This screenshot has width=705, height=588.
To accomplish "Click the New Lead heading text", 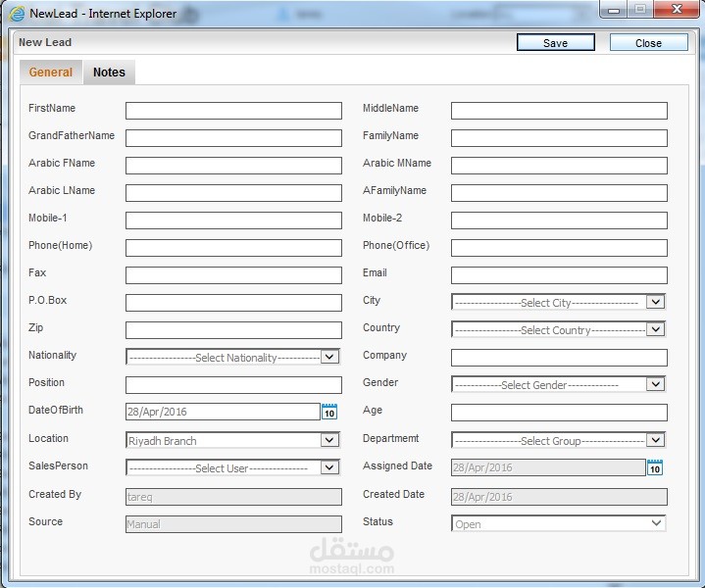I will 45,42.
